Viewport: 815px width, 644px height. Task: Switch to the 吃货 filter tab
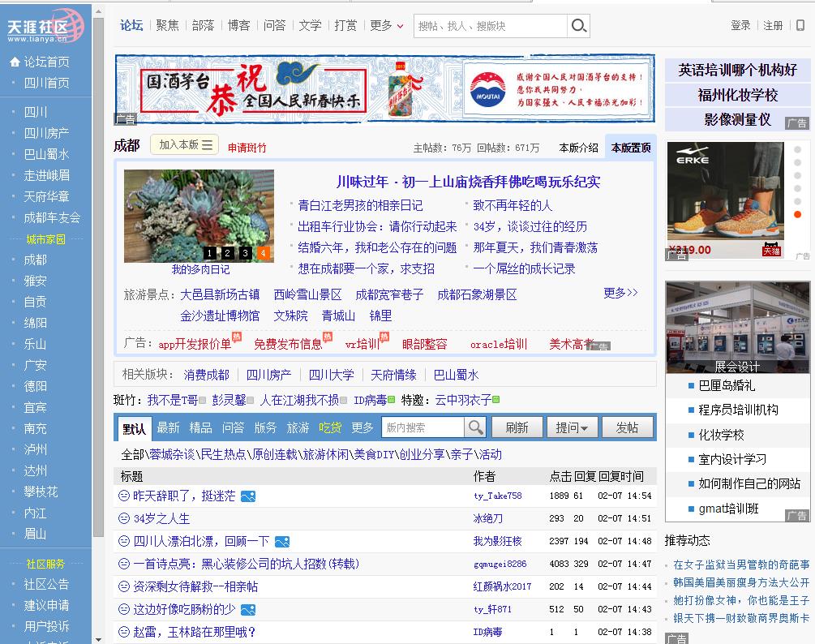coord(330,427)
